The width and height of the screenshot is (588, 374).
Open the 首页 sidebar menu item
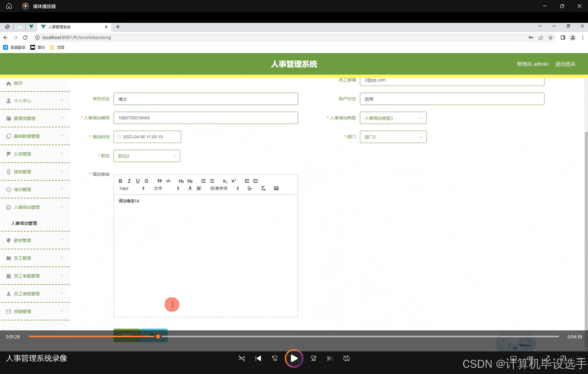(18, 83)
